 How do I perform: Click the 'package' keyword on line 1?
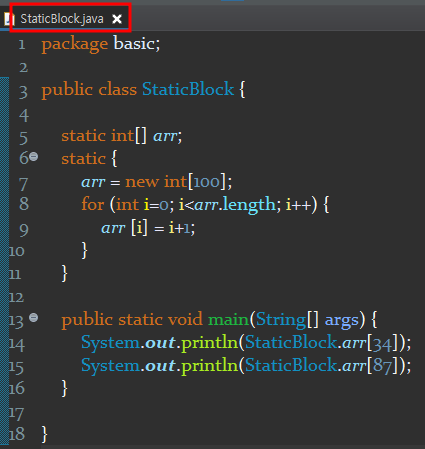click(75, 45)
